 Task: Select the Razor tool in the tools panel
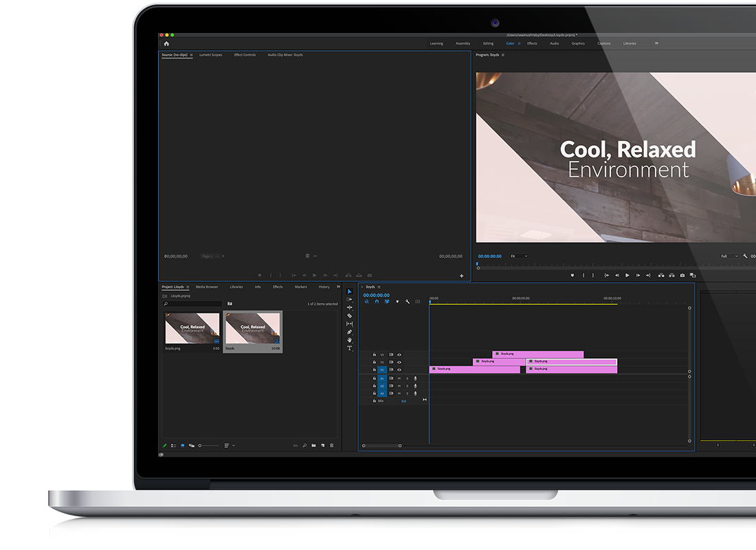[x=349, y=316]
